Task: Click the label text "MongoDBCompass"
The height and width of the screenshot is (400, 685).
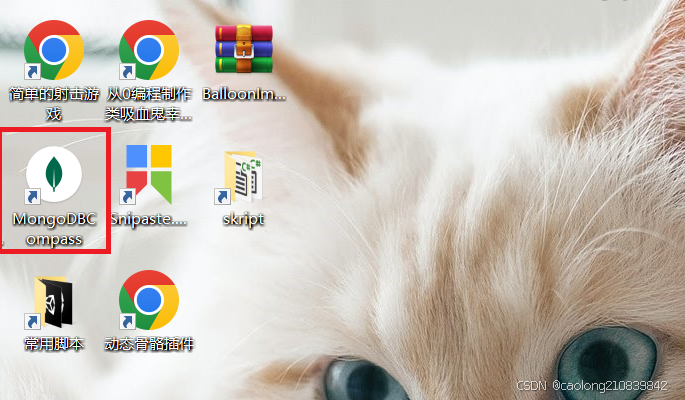Action: (x=54, y=229)
